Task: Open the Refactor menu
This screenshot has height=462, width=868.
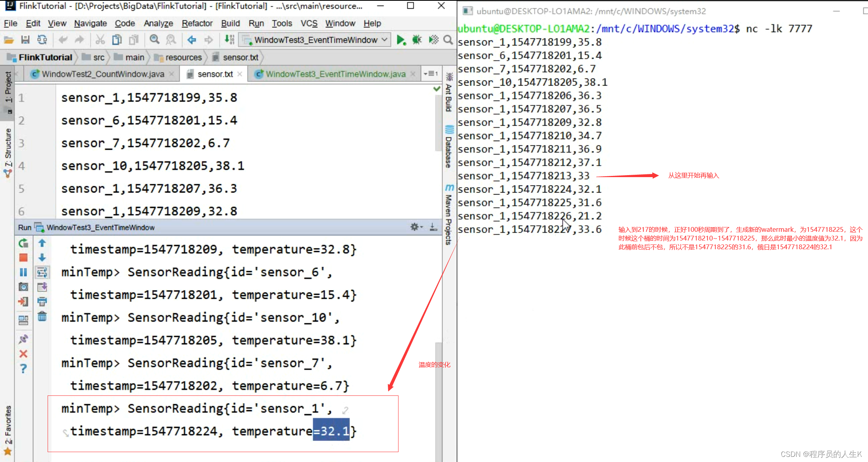Action: coord(197,23)
